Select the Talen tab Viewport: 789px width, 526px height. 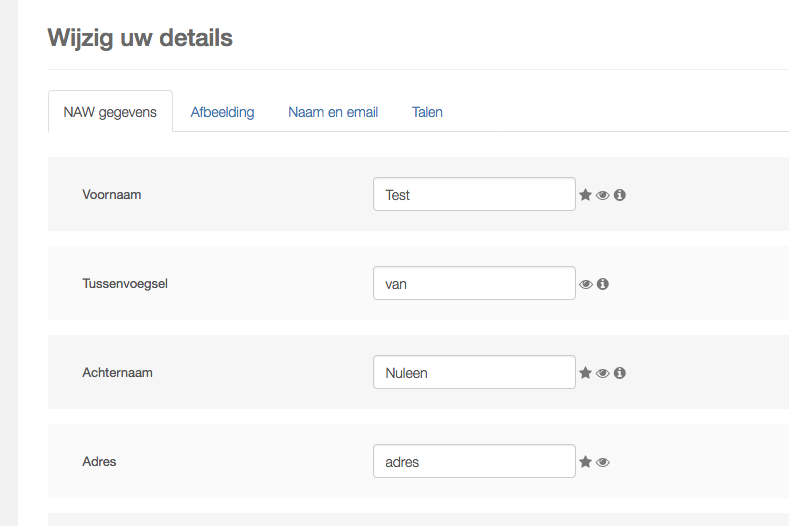click(x=427, y=112)
